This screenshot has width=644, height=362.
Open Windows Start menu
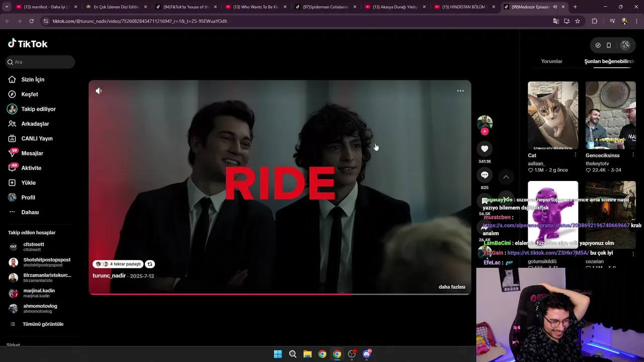pos(278,354)
